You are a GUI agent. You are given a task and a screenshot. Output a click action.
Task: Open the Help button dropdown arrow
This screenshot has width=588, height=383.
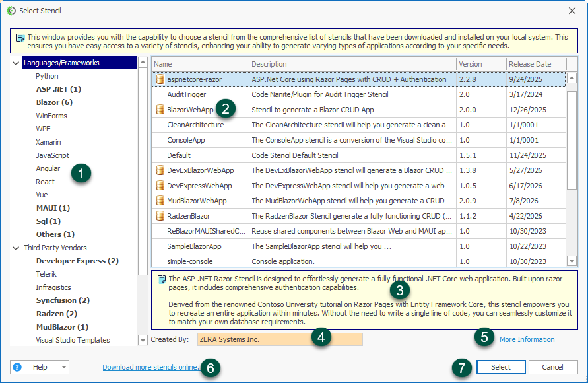[64, 367]
